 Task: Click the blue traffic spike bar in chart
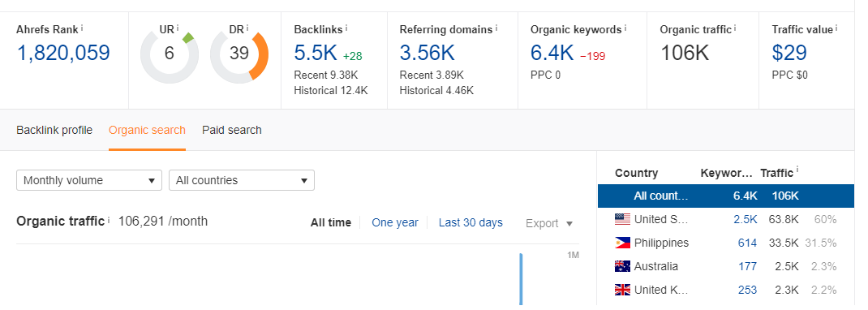[521, 279]
